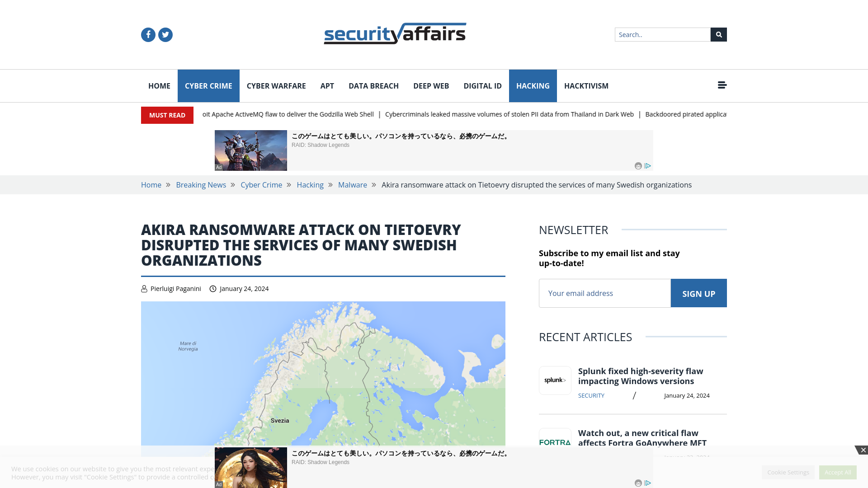Expand the navigation overflow menu
868x488 pixels.
(722, 85)
